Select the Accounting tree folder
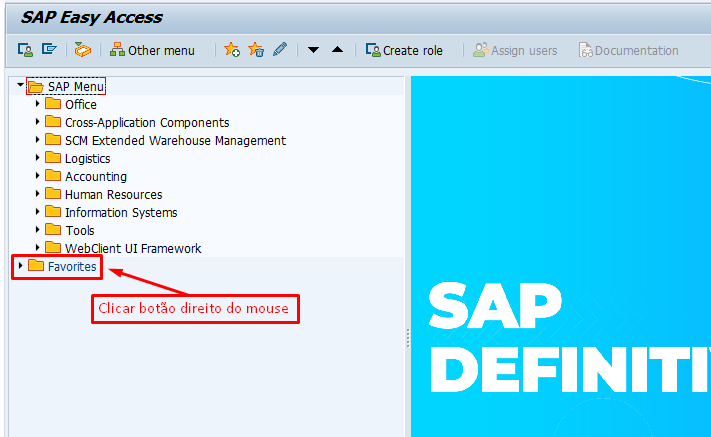Screen dimensions: 711x437 point(95,176)
